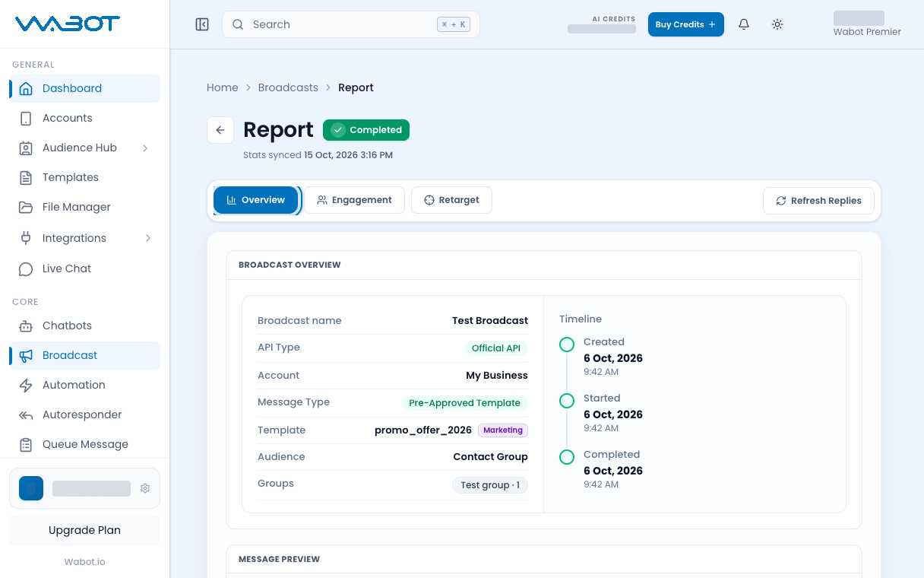This screenshot has height=578, width=924.
Task: Click the Official API badge
Action: 495,348
